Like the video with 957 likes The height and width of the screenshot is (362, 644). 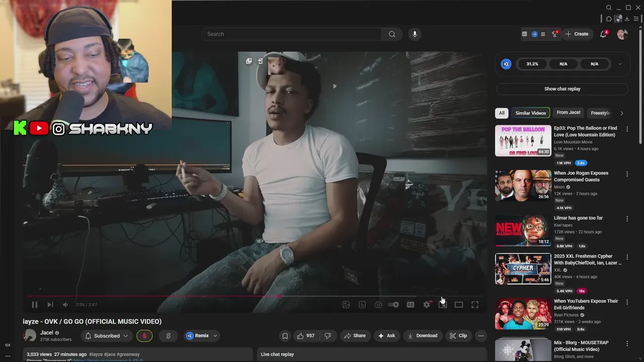pyautogui.click(x=306, y=336)
